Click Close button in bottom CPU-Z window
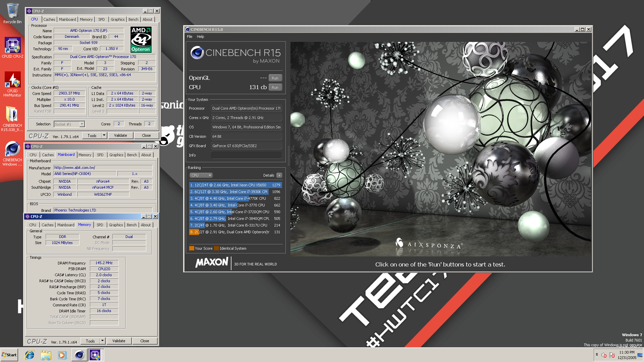644x362 pixels. click(145, 341)
